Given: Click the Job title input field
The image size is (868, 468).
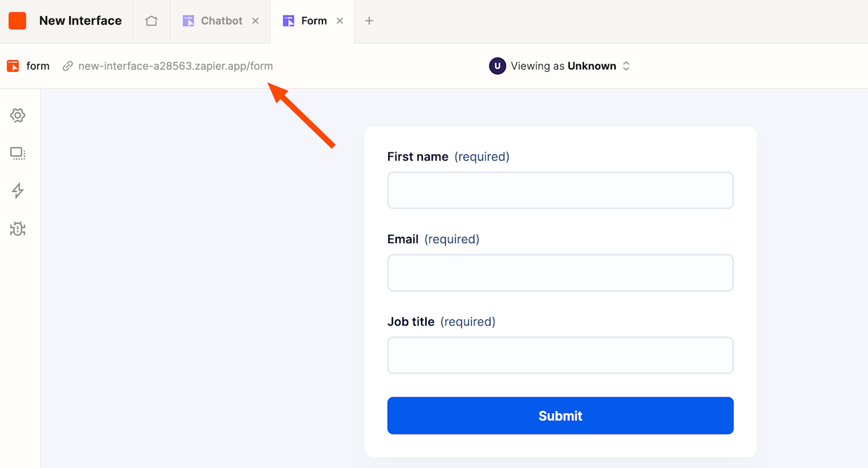Looking at the screenshot, I should [x=560, y=355].
